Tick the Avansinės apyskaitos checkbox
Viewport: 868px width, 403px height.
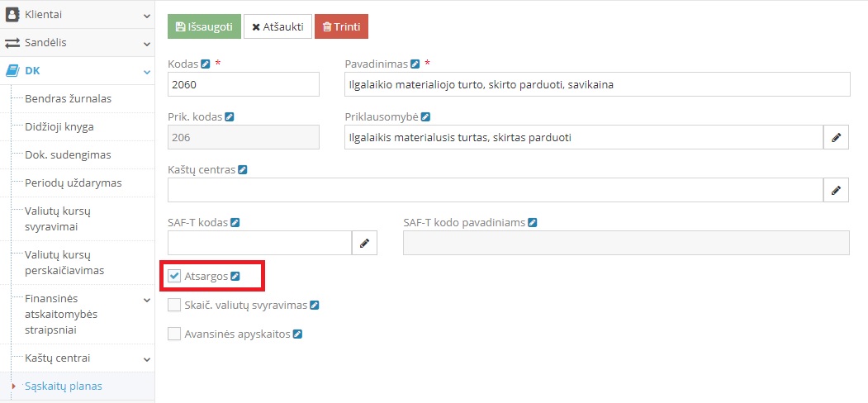point(174,334)
